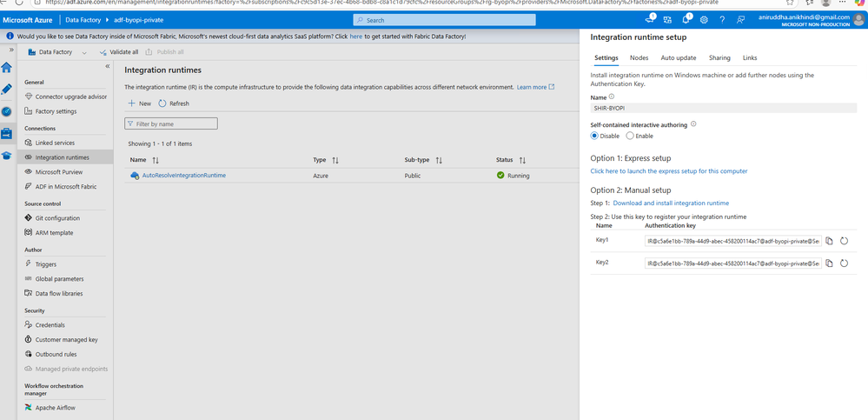Show info for Self-contained interactive authoring
Image resolution: width=868 pixels, height=420 pixels.
(693, 124)
